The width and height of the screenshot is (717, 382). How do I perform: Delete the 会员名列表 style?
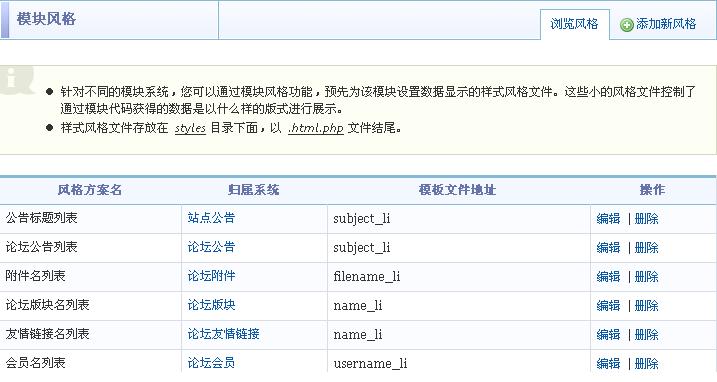pos(647,363)
